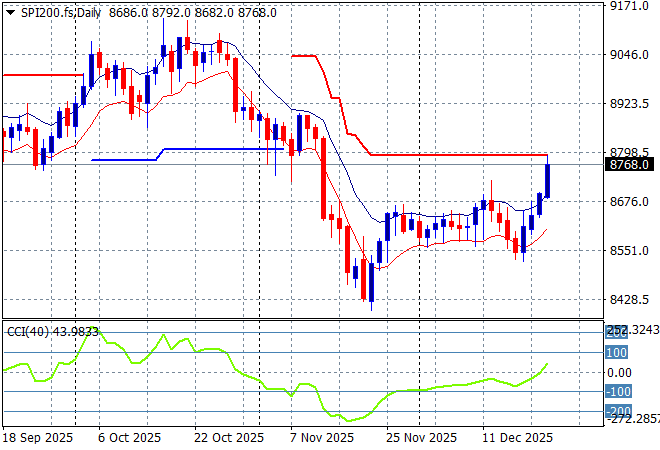This screenshot has height=450, width=660.
Task: Click the CCI 100 level label
Action: tap(616, 353)
